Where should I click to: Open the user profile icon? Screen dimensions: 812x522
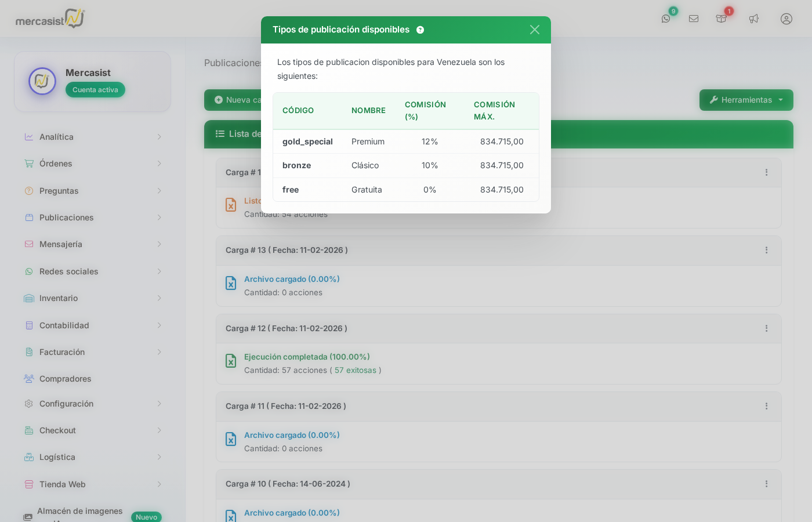[786, 19]
